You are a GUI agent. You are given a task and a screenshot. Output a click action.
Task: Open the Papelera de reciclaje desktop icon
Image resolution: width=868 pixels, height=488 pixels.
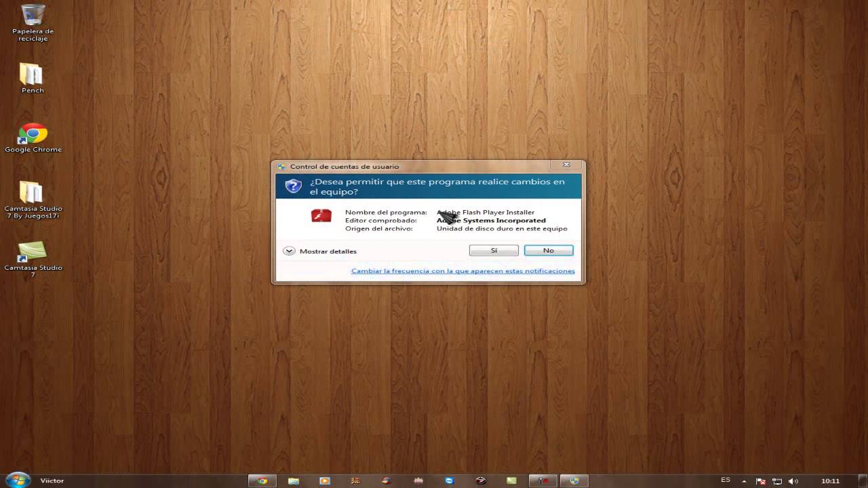[x=33, y=22]
